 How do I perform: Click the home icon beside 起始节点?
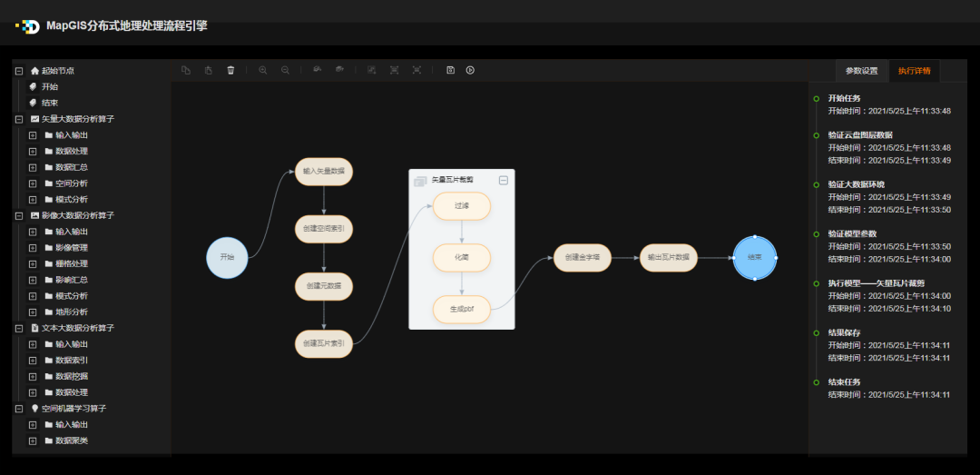[35, 72]
